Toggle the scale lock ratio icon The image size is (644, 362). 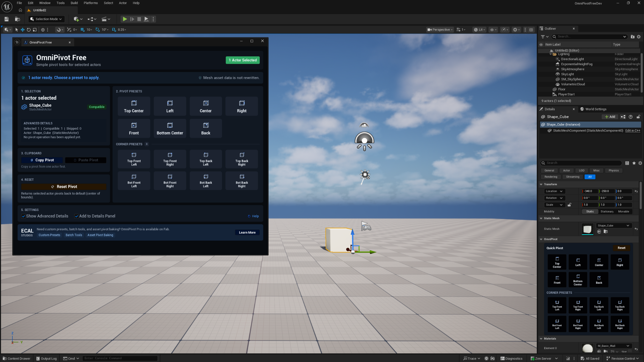569,205
